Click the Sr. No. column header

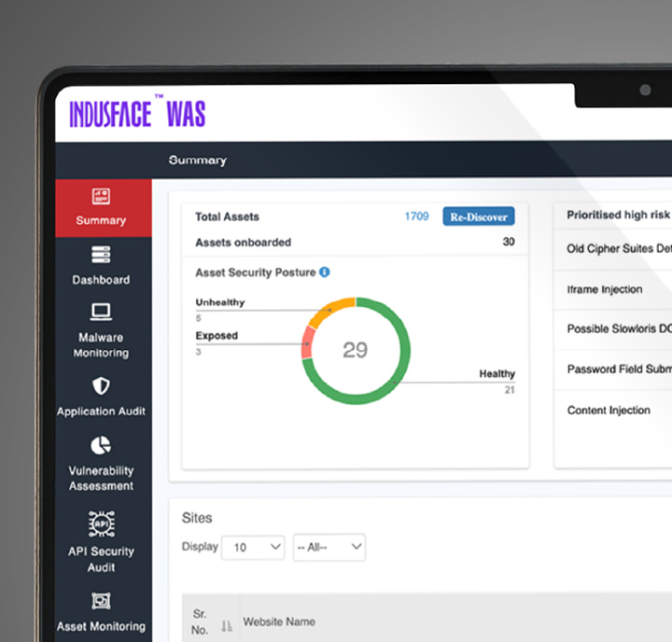[x=200, y=621]
